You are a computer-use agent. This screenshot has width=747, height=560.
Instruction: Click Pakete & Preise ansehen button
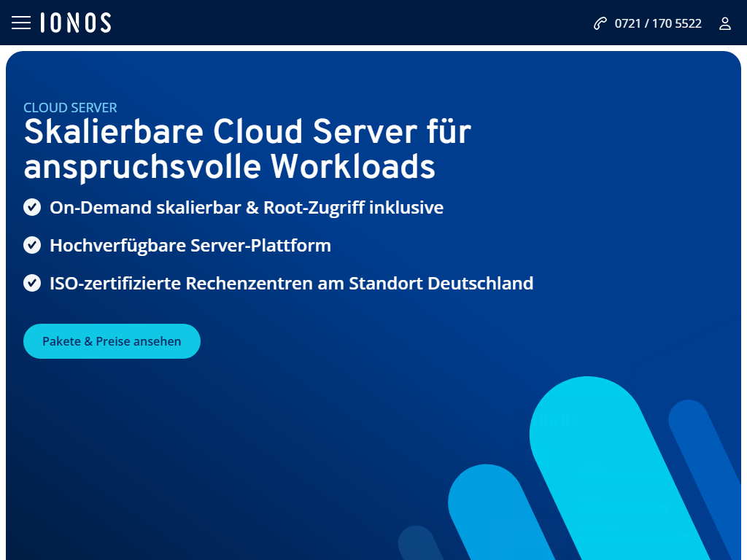(x=112, y=341)
